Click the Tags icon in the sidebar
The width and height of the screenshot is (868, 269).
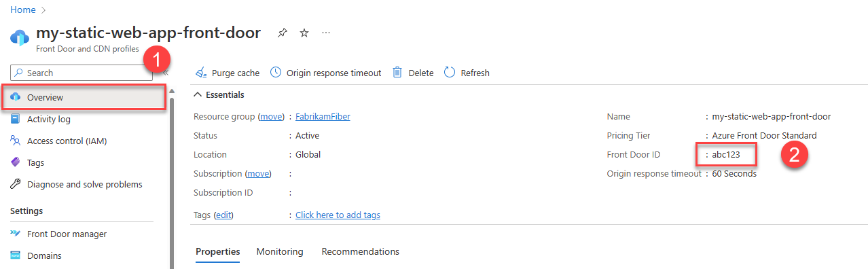[x=16, y=162]
